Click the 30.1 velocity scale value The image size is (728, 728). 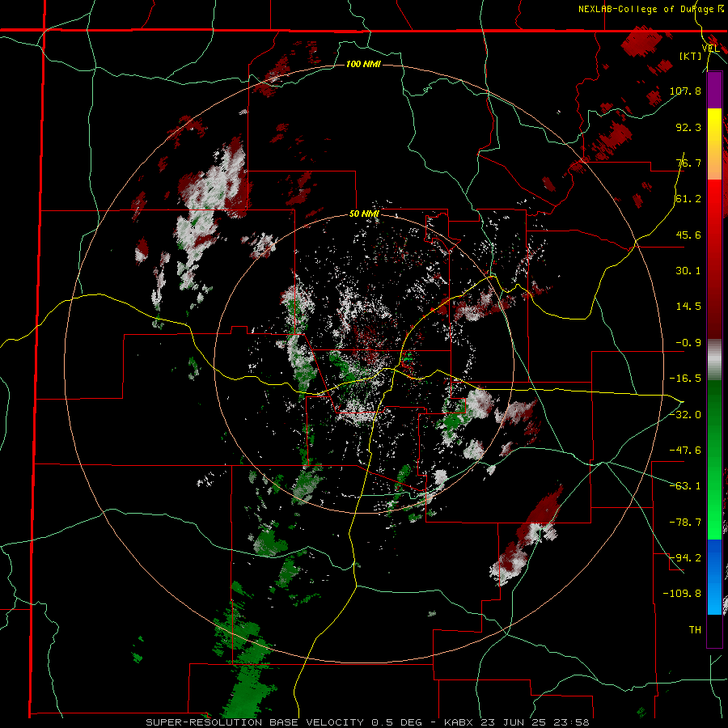pyautogui.click(x=688, y=271)
